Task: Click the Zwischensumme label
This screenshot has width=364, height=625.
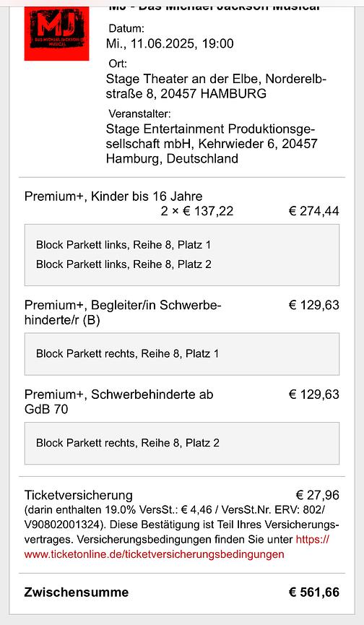Action: (x=77, y=592)
